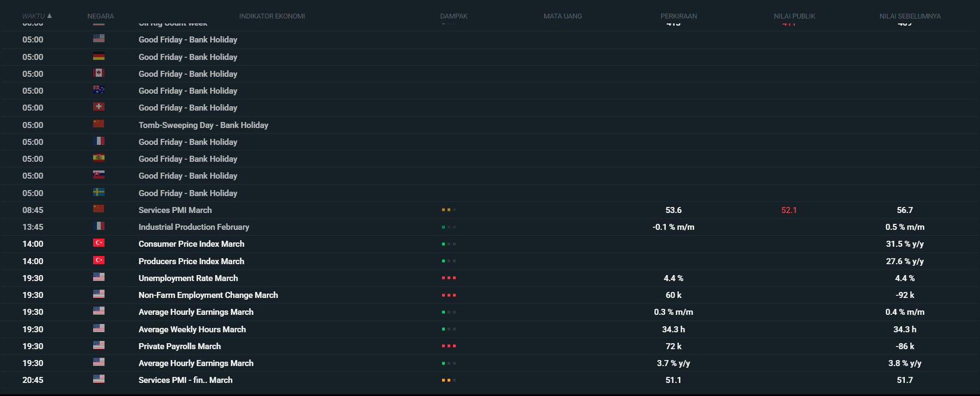Select the Spanish flag icon
The image size is (980, 396).
tap(99, 158)
